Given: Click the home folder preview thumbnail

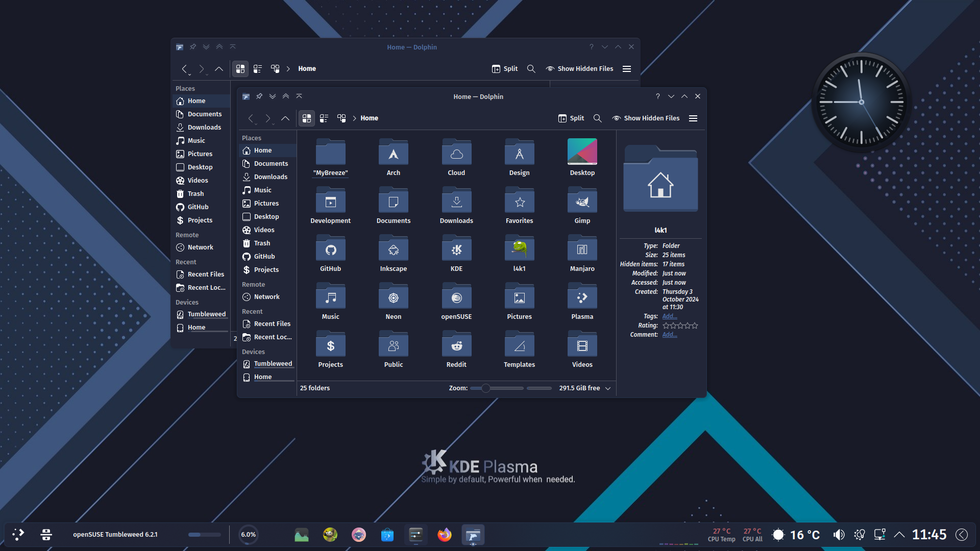Looking at the screenshot, I should (x=660, y=179).
